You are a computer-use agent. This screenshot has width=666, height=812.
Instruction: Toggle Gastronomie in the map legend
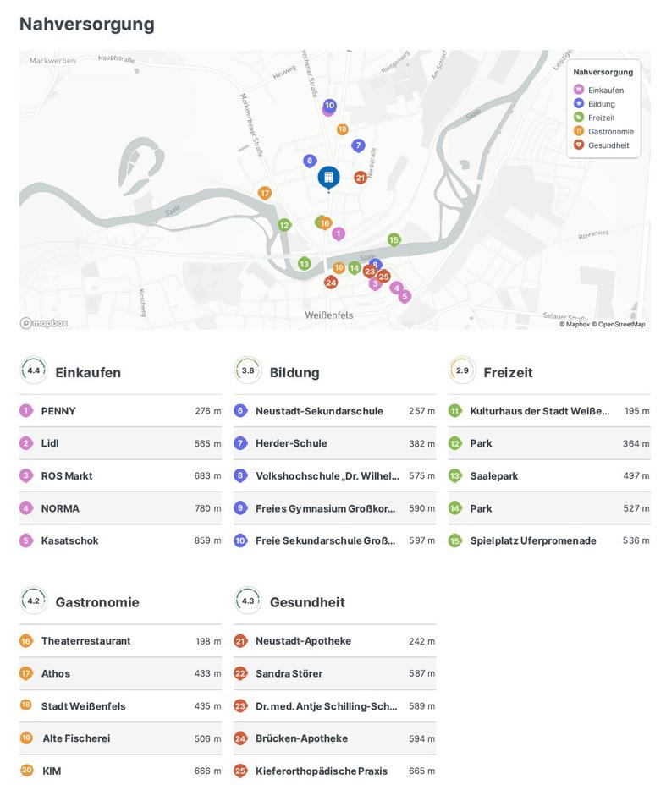(x=609, y=131)
